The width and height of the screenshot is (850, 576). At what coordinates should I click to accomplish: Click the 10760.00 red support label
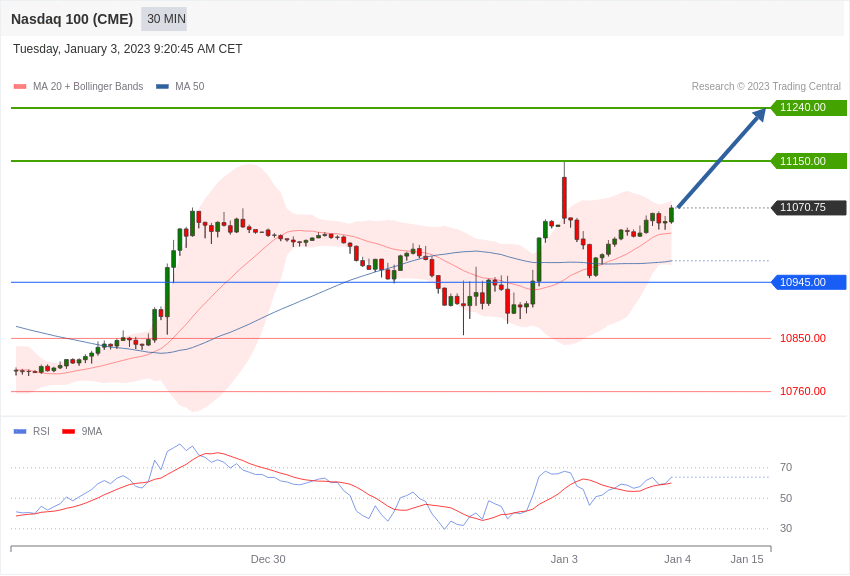[802, 391]
